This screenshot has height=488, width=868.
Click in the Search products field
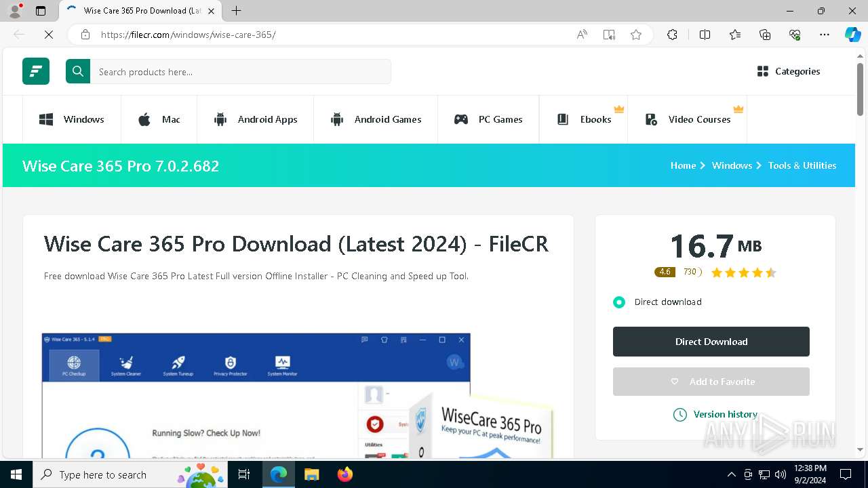241,71
